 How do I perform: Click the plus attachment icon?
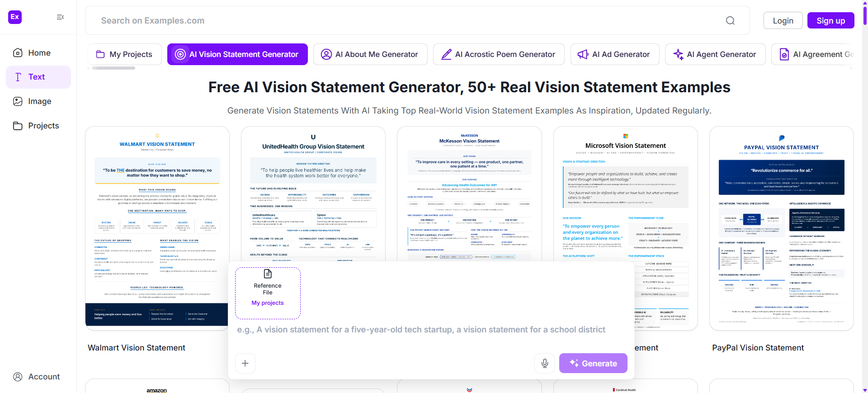[245, 363]
